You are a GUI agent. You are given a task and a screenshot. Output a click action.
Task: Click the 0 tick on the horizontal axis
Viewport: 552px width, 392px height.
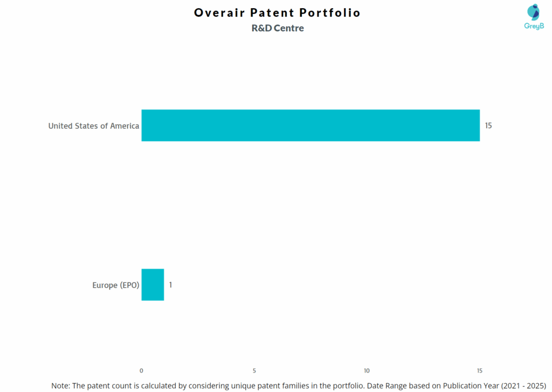141,370
